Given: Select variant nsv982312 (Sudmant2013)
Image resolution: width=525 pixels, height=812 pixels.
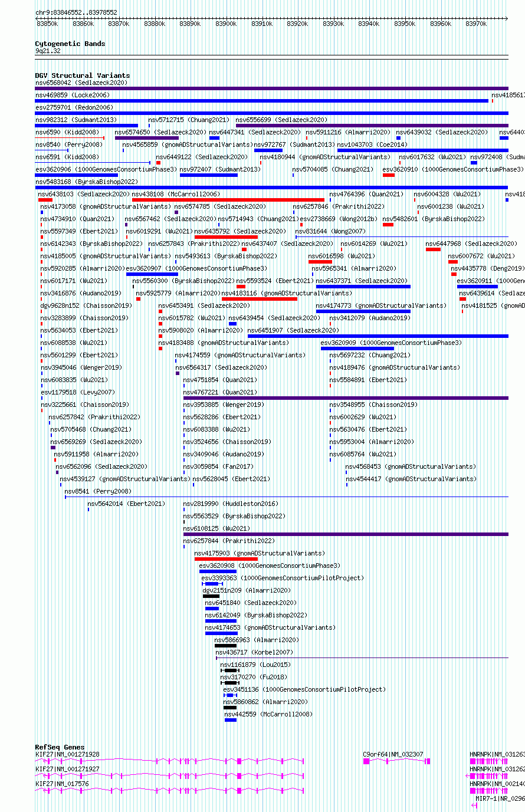Looking at the screenshot, I should click(76, 120).
